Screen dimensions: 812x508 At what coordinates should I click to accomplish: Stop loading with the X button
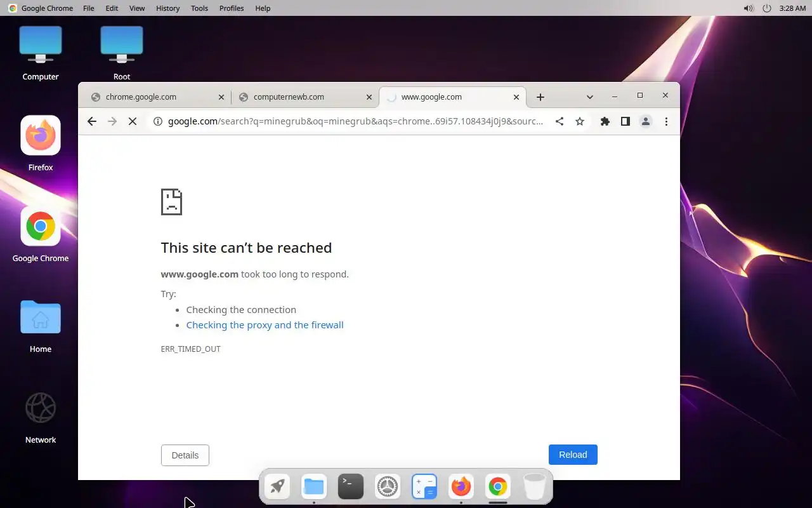133,121
